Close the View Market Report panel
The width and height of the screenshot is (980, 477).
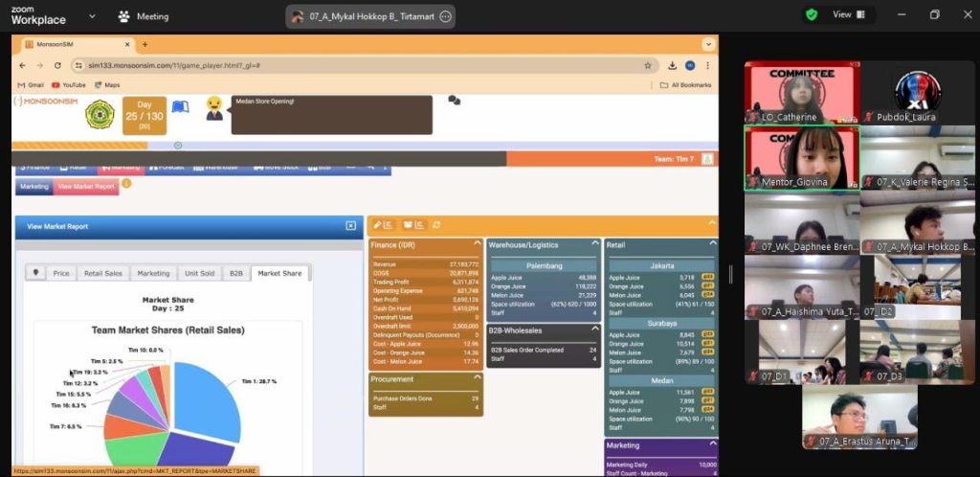tap(350, 226)
